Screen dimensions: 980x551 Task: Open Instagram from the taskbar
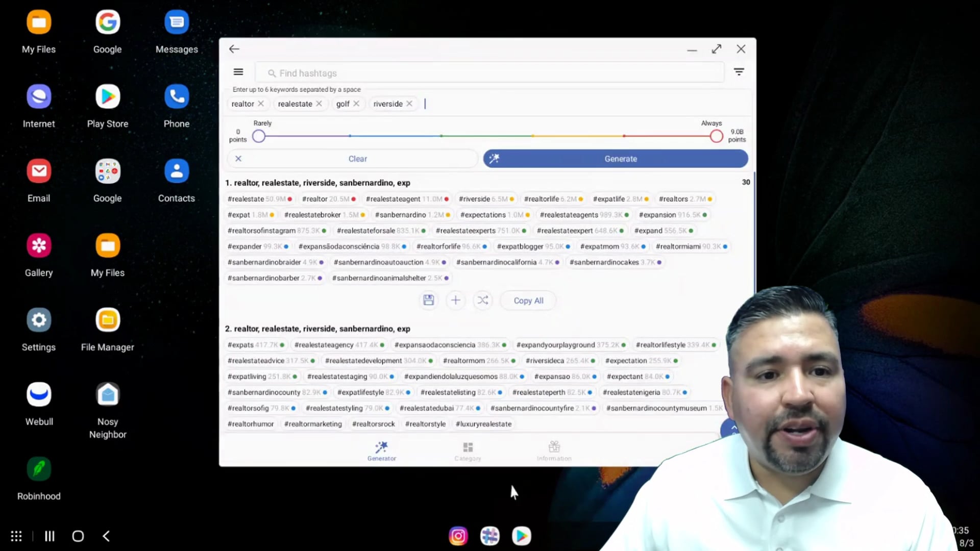tap(458, 536)
